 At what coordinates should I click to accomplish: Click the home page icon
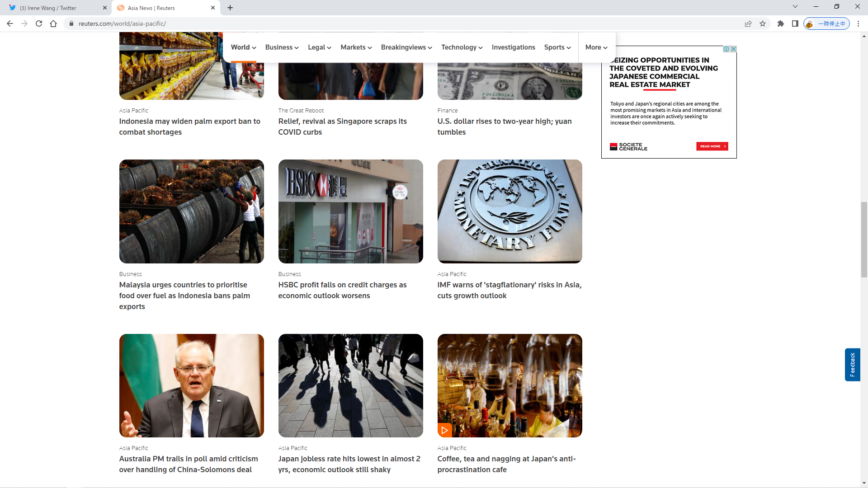[53, 23]
